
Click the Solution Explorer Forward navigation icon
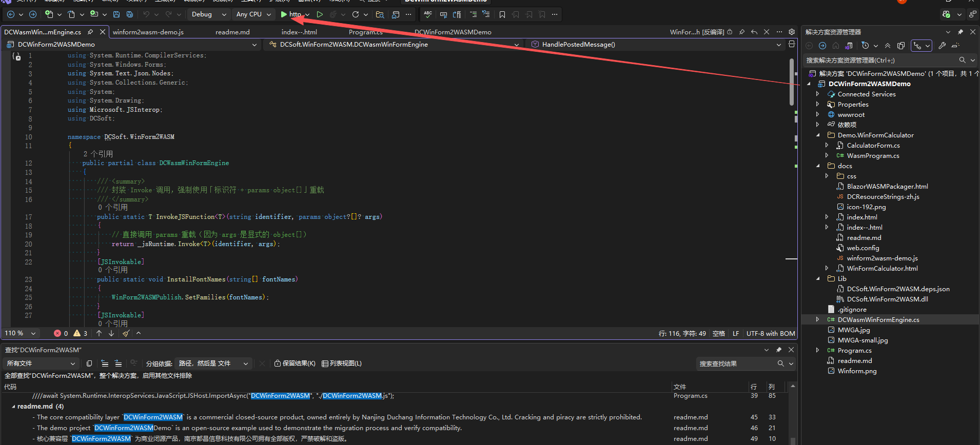click(x=822, y=46)
